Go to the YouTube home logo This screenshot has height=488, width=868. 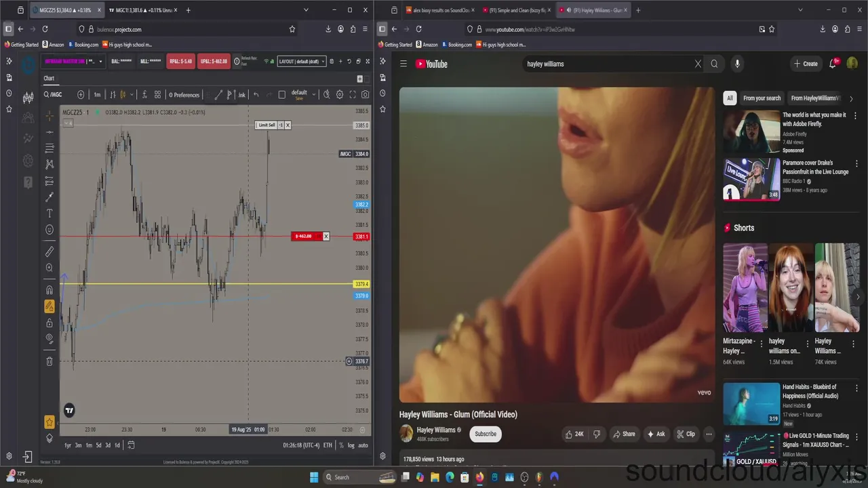tap(432, 64)
